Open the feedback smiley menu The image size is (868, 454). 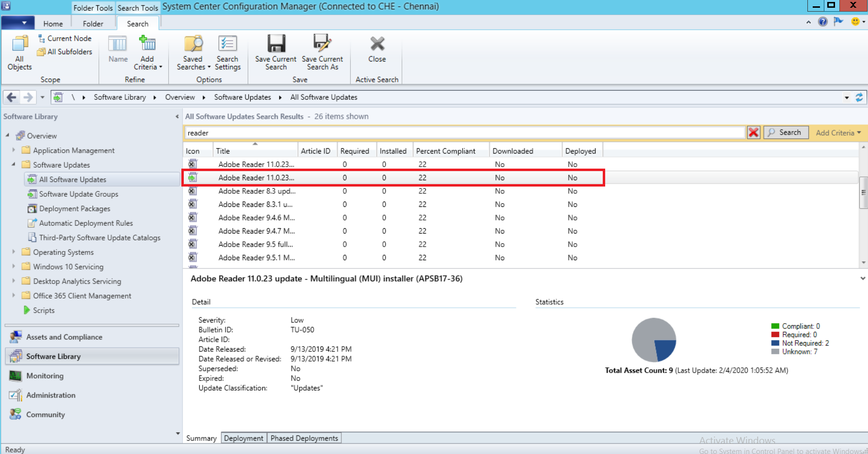857,22
